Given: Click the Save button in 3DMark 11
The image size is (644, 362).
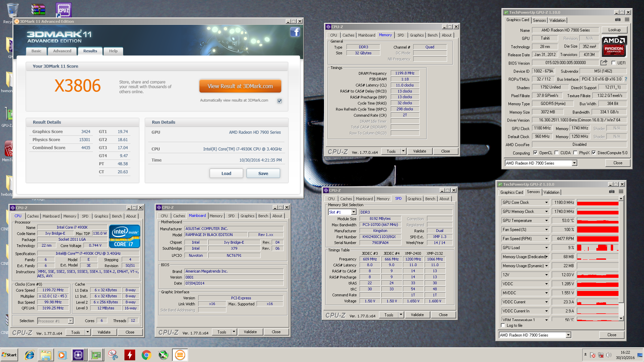Looking at the screenshot, I should click(x=263, y=173).
